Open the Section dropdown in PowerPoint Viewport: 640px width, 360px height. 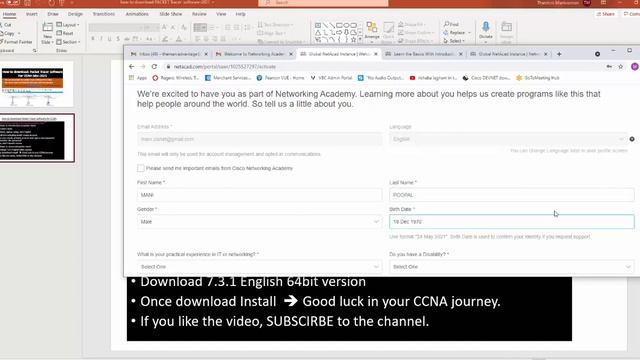pos(68,42)
